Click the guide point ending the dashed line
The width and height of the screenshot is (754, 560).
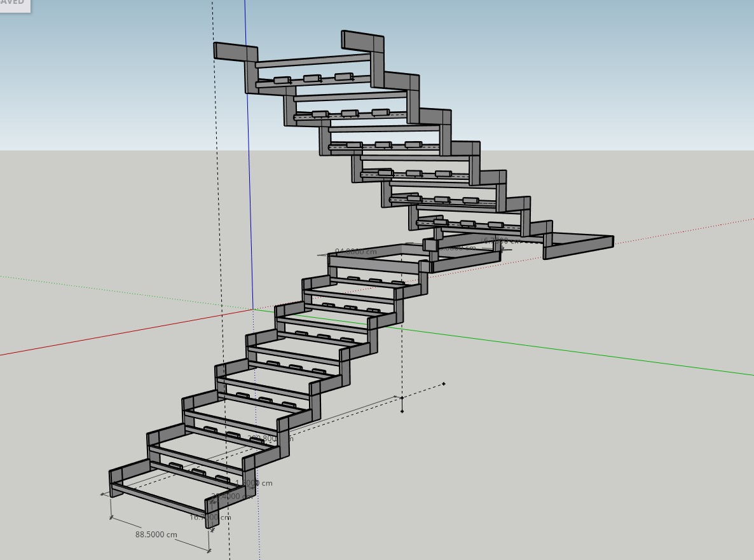[444, 383]
